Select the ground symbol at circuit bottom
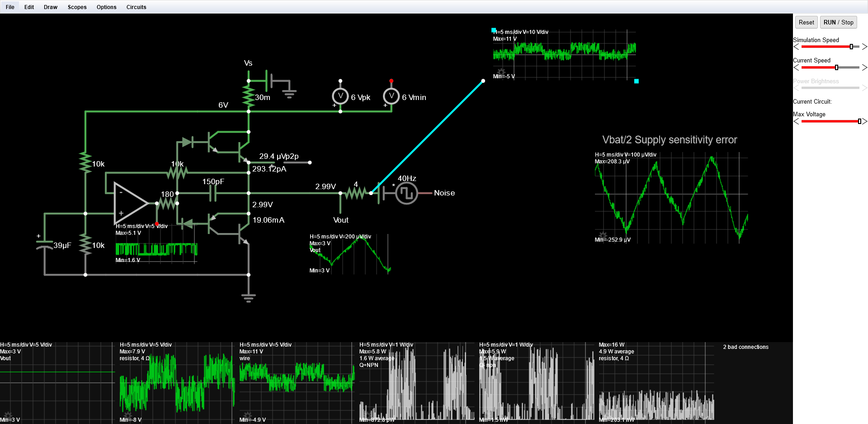 pos(249,298)
